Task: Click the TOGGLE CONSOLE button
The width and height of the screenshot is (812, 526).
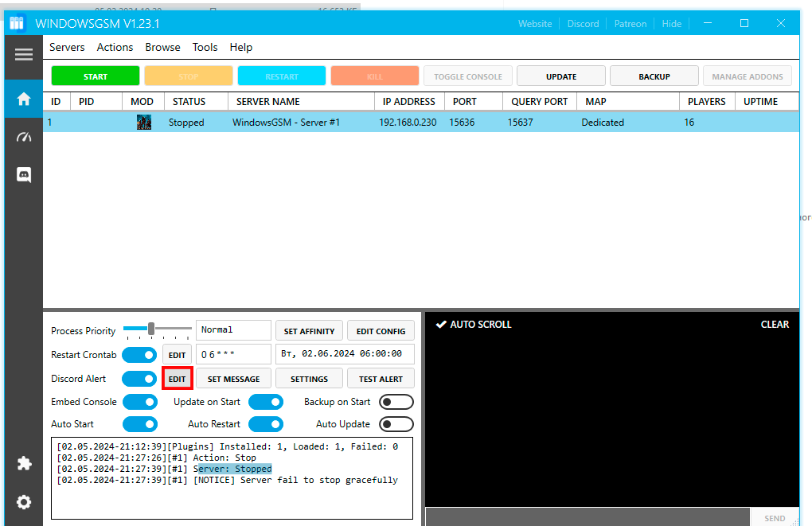Action: tap(468, 76)
